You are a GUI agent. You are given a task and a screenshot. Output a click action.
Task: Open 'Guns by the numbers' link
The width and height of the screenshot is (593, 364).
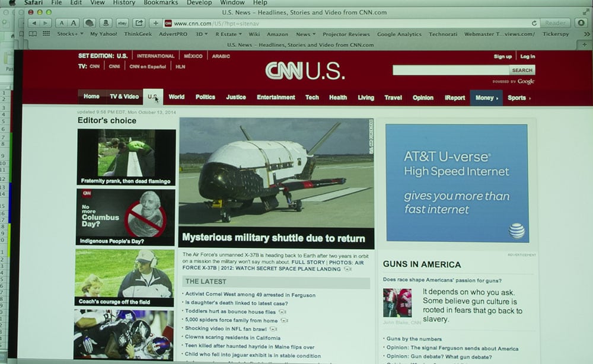(x=414, y=339)
